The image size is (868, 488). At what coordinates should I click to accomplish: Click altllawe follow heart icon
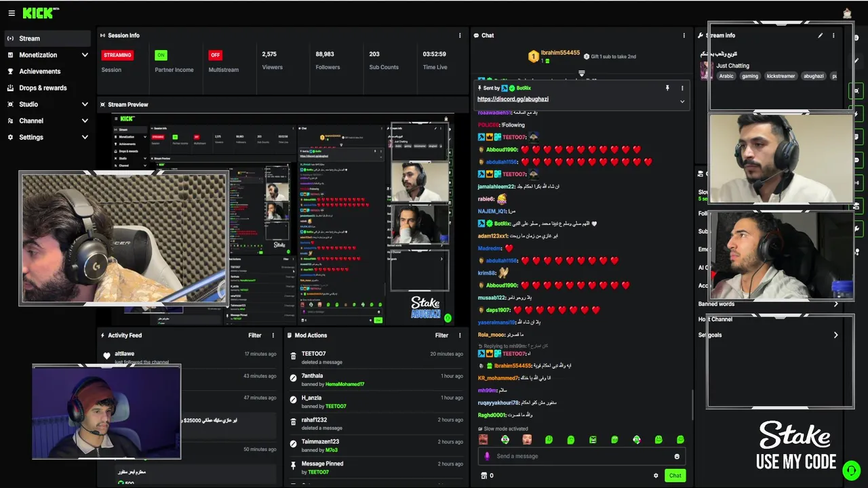coord(106,356)
